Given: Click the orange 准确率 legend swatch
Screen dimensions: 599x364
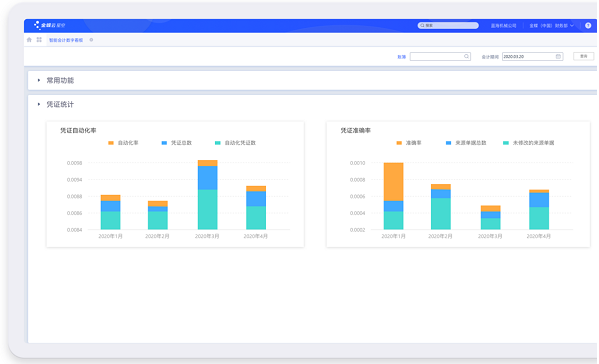Looking at the screenshot, I should tap(399, 143).
